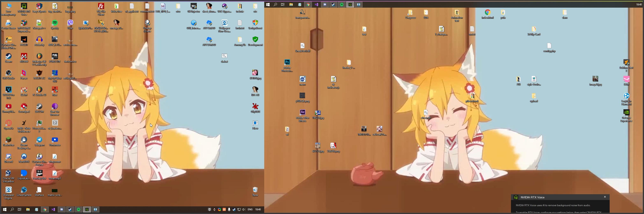
Task: Launch Visual Studio Code from the taskbar
Action: 53,209
